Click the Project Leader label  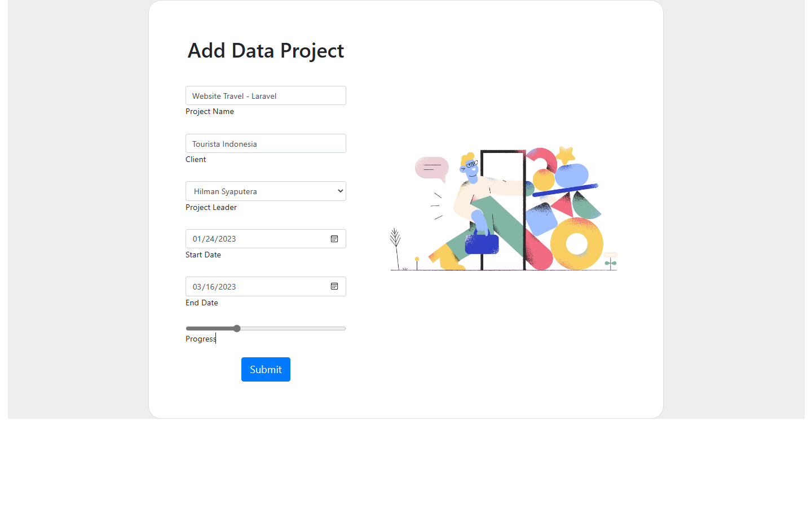211,207
